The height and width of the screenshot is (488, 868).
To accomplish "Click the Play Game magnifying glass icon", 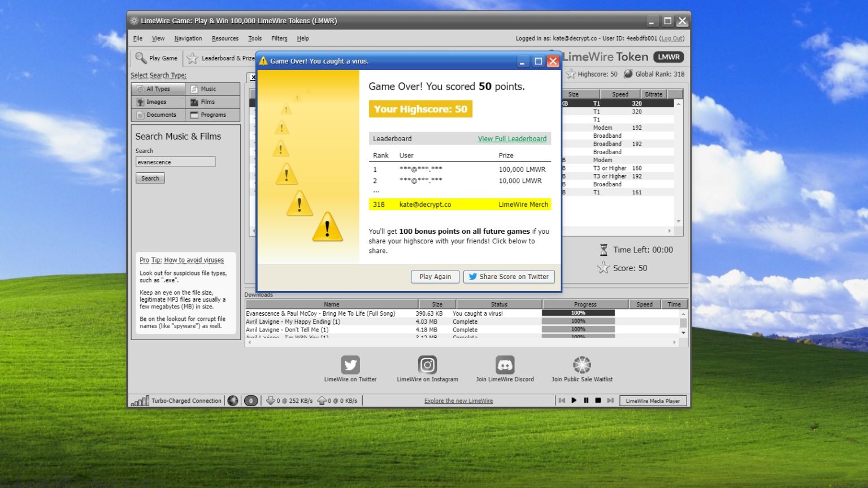I will point(141,58).
